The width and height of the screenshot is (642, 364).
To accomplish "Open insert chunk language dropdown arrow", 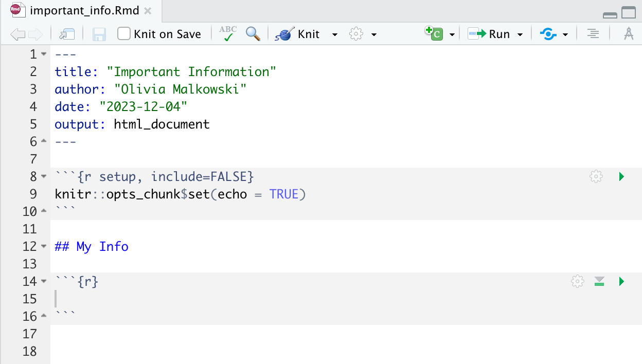I will tap(452, 34).
